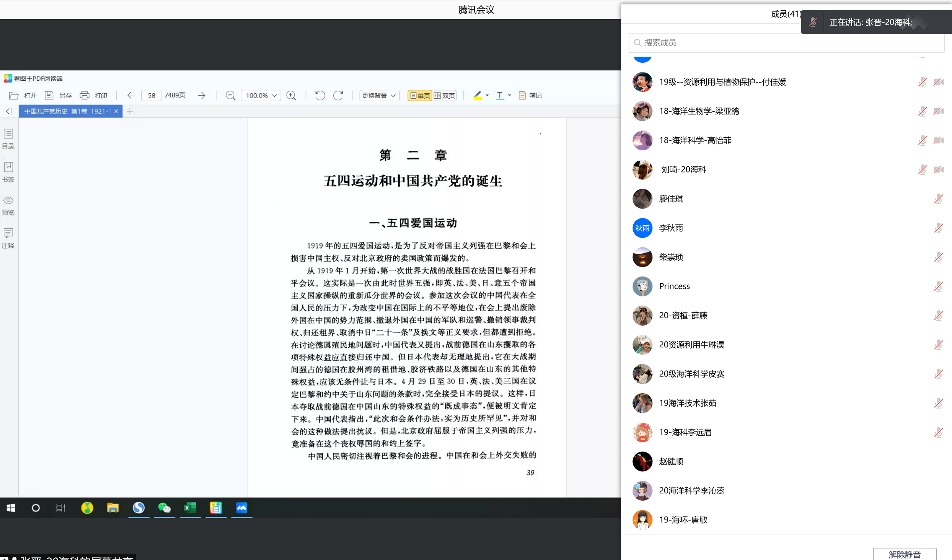
Task: Open the 书签 bookmarks sidebar panel
Action: click(8, 172)
